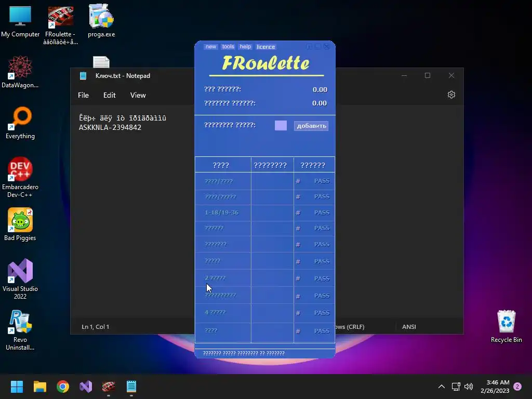The image size is (532, 399).
Task: Click the 1-18/19-36 row label
Action: 221,212
